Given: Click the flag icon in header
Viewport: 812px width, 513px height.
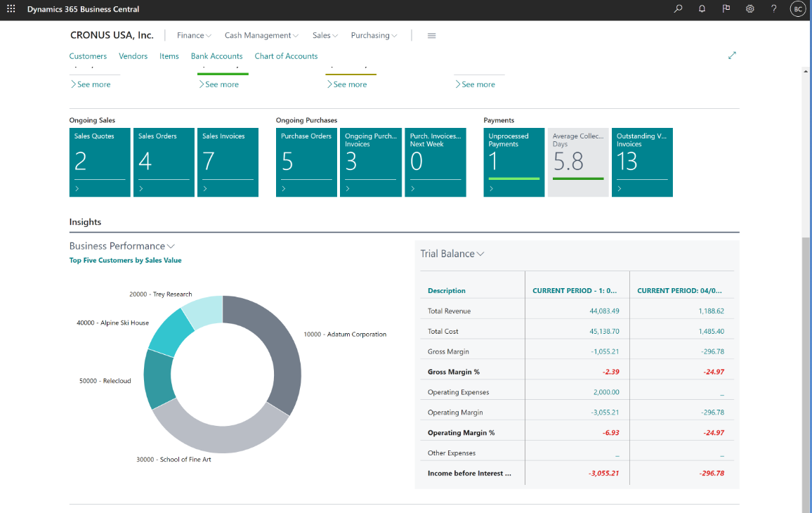Looking at the screenshot, I should tap(726, 9).
